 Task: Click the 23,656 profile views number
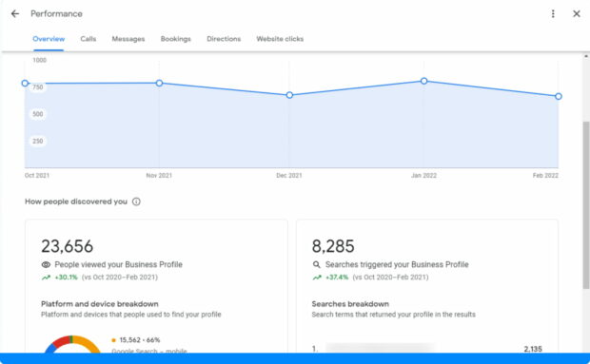pyautogui.click(x=67, y=246)
